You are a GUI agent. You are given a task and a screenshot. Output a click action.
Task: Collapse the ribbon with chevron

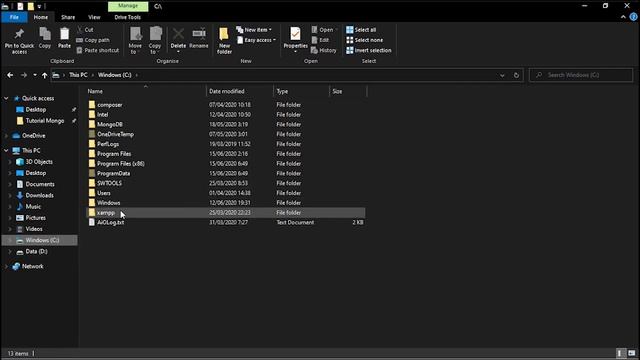click(x=623, y=17)
